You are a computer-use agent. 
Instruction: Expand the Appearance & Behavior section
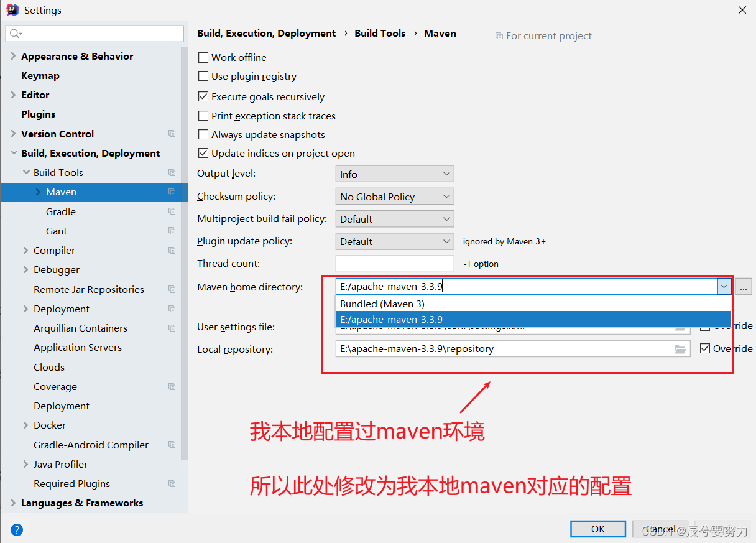coord(13,56)
